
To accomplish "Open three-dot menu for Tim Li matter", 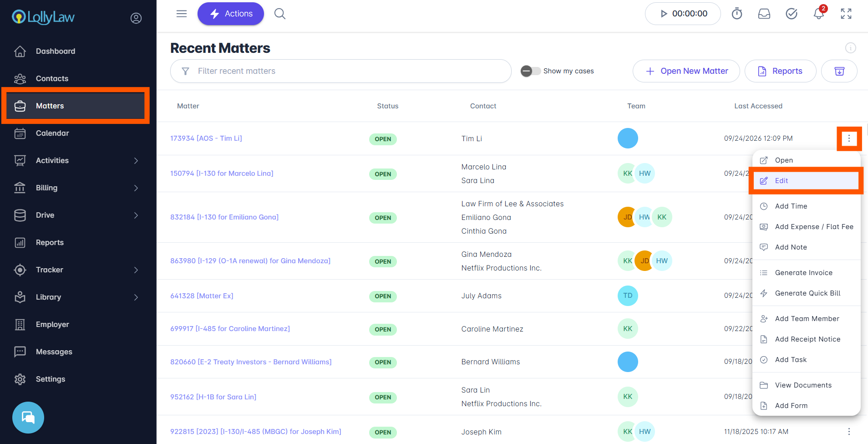I will tap(849, 138).
